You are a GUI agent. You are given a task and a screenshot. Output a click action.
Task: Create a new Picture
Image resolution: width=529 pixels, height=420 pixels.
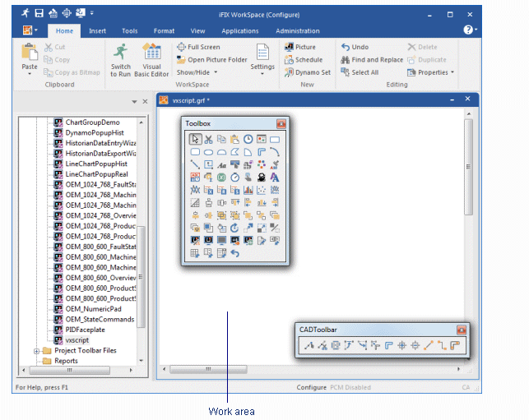[300, 47]
